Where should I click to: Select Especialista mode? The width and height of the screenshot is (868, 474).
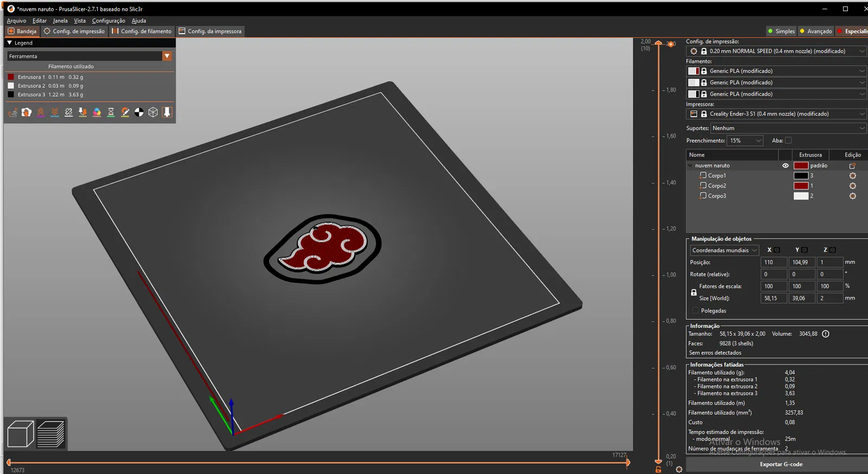coord(852,31)
